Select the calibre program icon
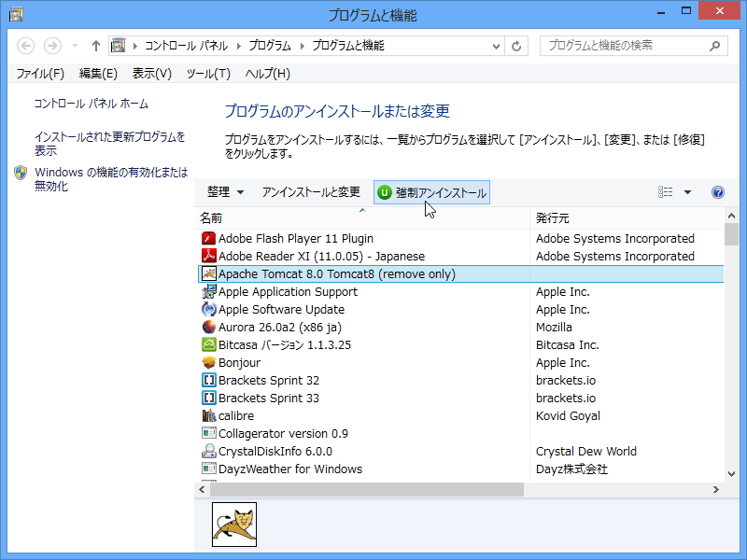Viewport: 747px width, 560px height. click(x=210, y=415)
